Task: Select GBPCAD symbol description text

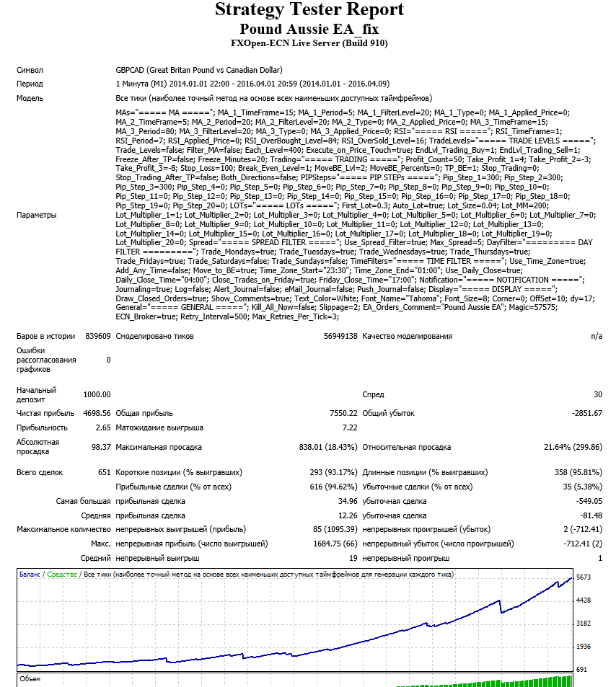Action: (x=199, y=70)
